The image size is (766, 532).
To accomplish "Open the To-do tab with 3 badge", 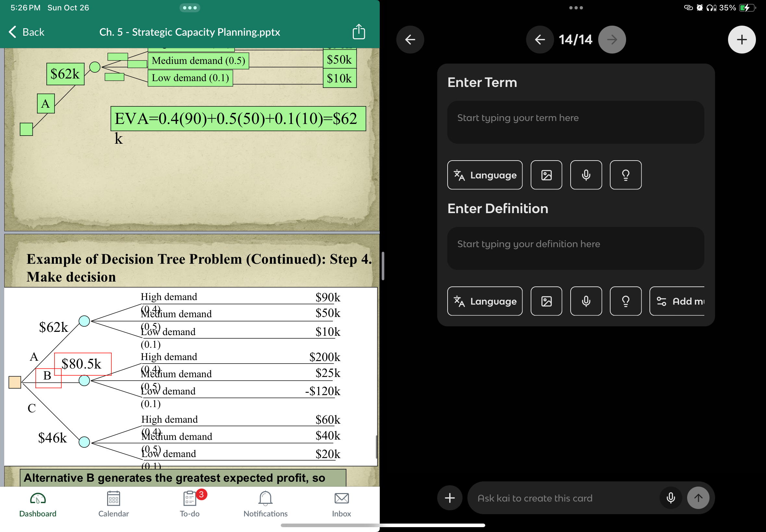I will click(x=190, y=504).
